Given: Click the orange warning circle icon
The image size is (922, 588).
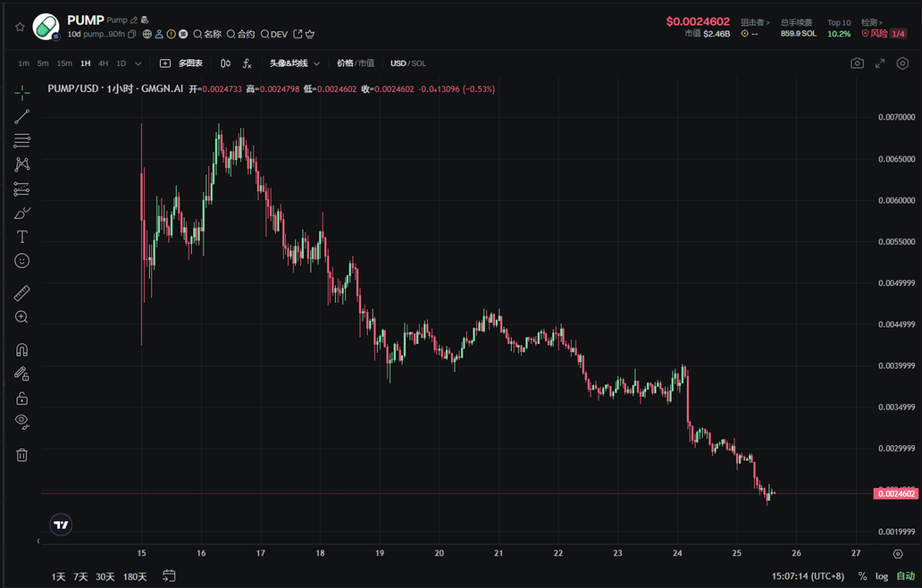Looking at the screenshot, I should pos(172,34).
